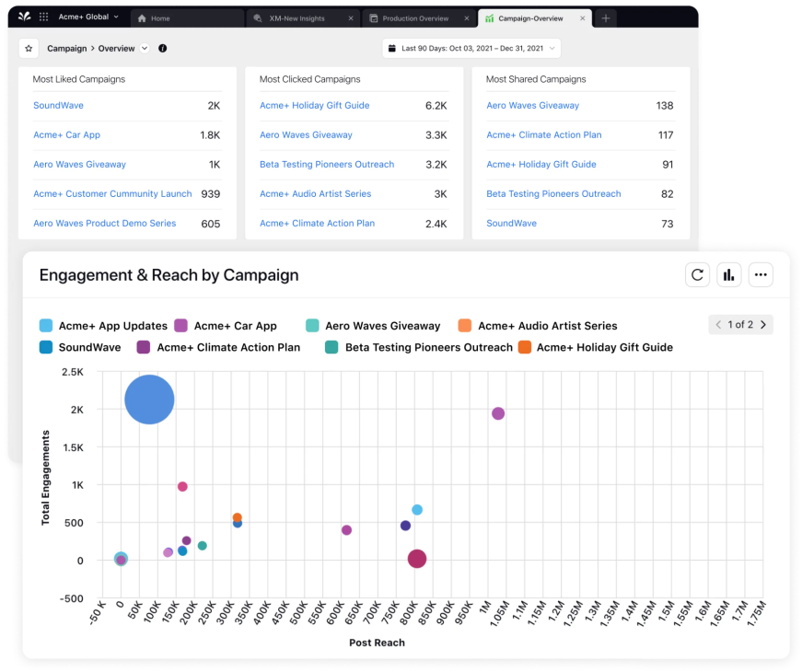Viewport: 802px width, 672px height.
Task: Go to page 2 of the legend pagination
Action: click(x=765, y=324)
